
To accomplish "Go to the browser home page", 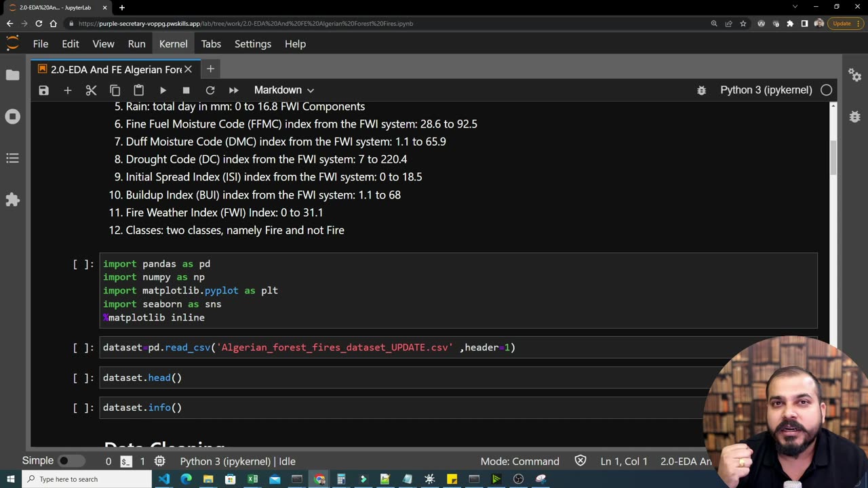I will [x=53, y=24].
